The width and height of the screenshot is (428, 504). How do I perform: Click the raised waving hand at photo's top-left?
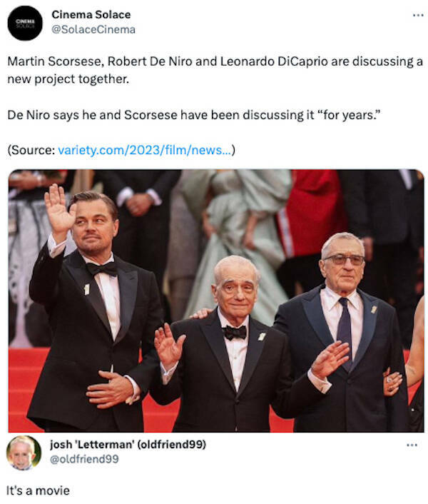(x=59, y=208)
